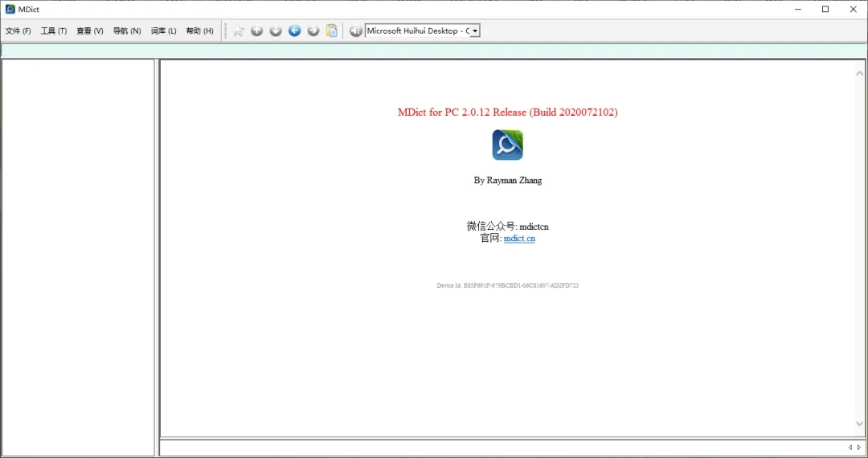Screen dimensions: 868x458
Task: Visit the mdict.cn website link
Action: tap(519, 239)
